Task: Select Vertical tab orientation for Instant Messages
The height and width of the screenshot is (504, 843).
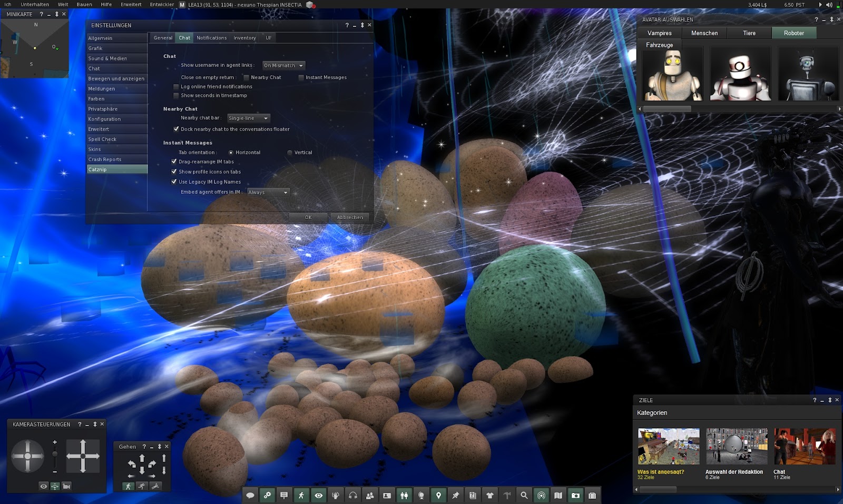Action: (x=290, y=152)
